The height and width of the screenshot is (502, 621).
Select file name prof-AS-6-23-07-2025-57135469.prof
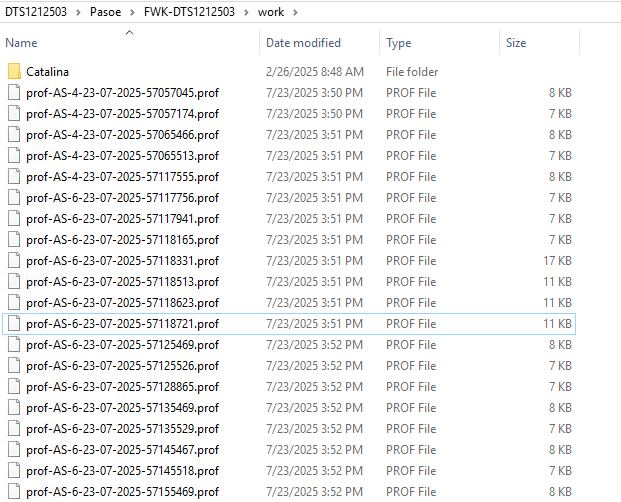(122, 407)
